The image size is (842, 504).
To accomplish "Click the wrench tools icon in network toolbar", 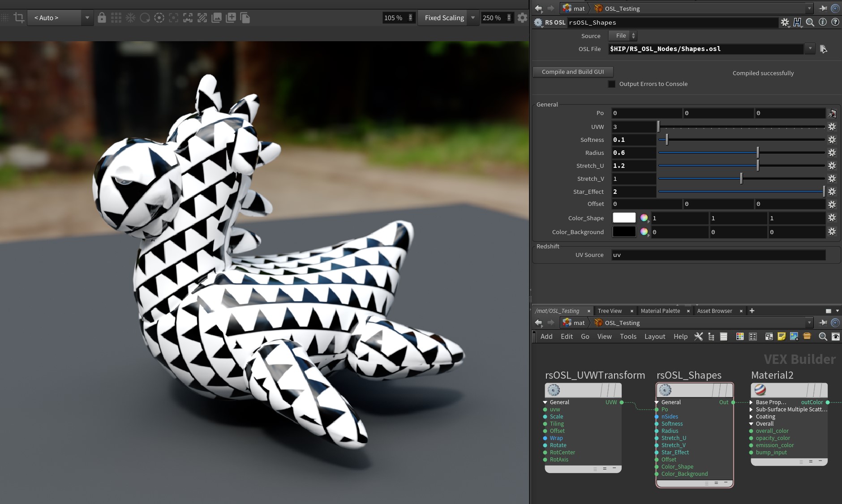I will (x=698, y=337).
